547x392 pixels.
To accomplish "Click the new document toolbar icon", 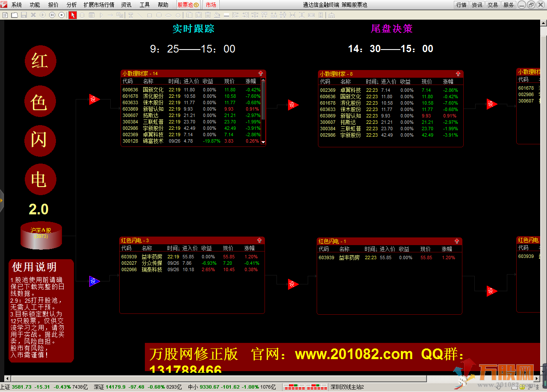I will (x=6, y=15).
